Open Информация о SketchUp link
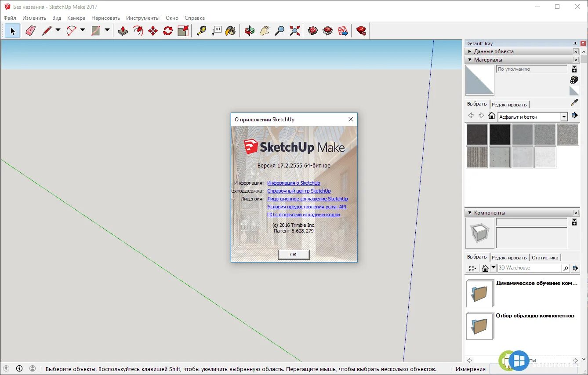Screen dimensions: 588x375 pyautogui.click(x=294, y=183)
